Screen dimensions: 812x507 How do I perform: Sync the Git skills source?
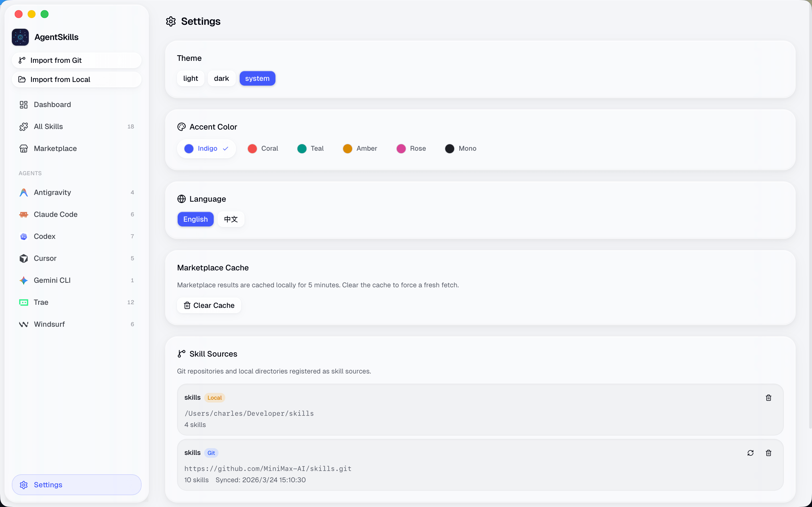click(750, 453)
